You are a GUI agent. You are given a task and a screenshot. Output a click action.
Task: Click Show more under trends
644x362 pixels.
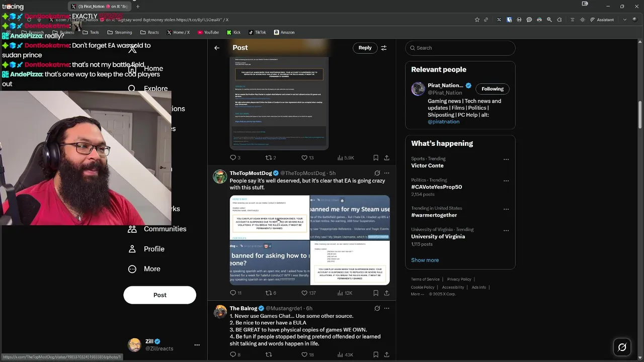tap(425, 260)
